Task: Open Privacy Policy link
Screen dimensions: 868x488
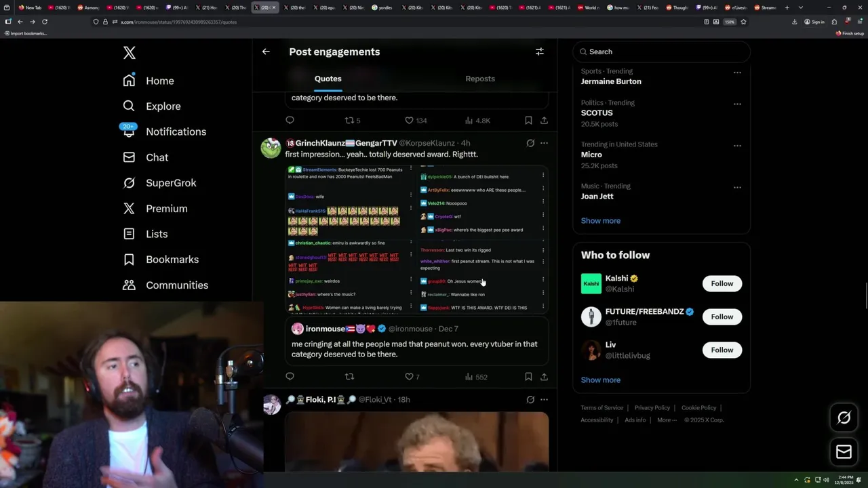Action: pos(652,407)
